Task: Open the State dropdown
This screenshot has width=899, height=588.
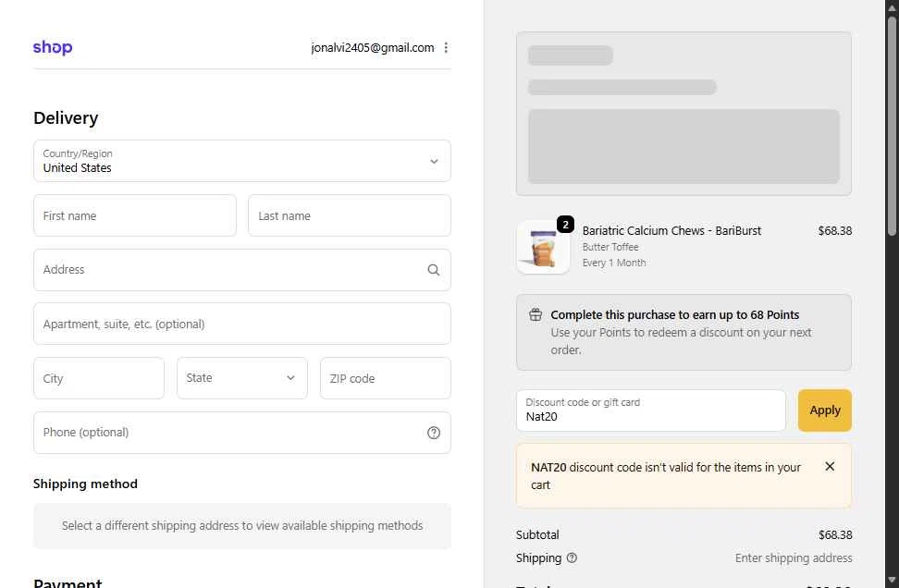Action: [242, 378]
